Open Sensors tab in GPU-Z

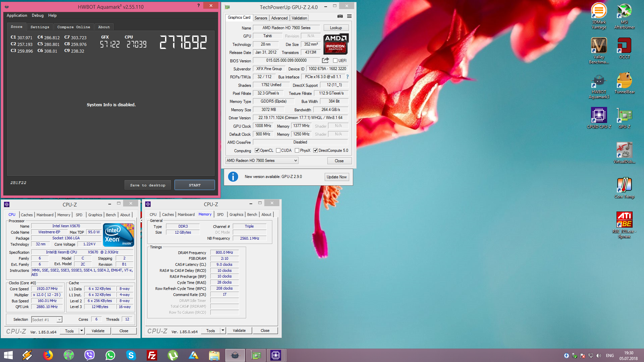tap(261, 18)
